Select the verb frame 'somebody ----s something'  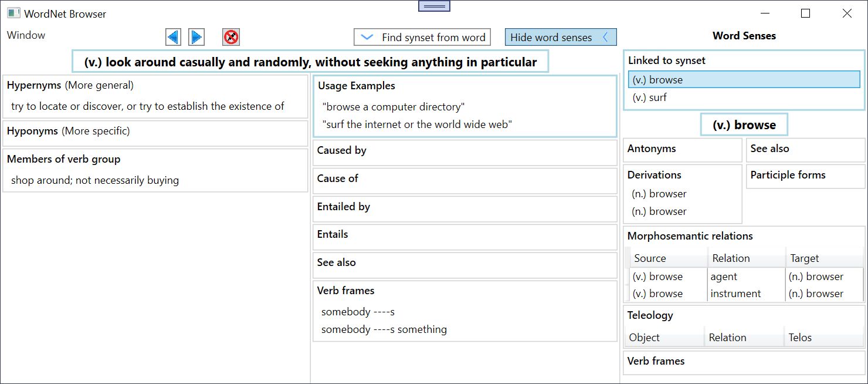384,329
